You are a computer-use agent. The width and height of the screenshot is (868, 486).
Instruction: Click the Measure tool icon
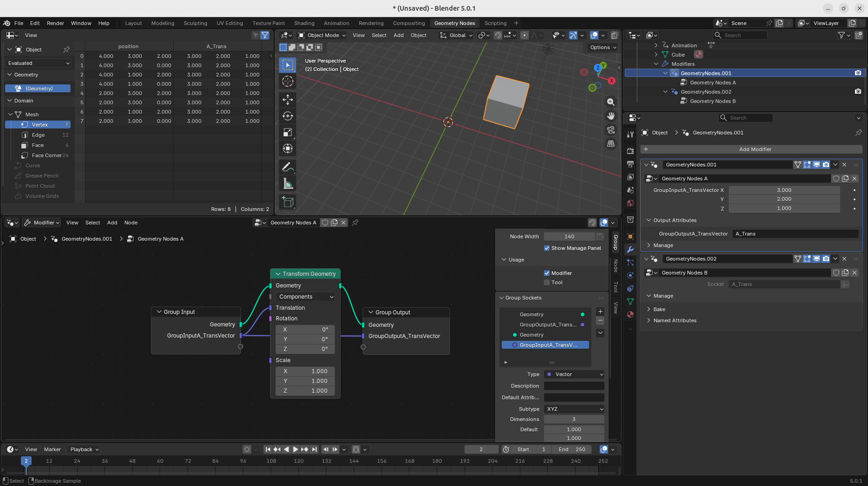click(288, 184)
